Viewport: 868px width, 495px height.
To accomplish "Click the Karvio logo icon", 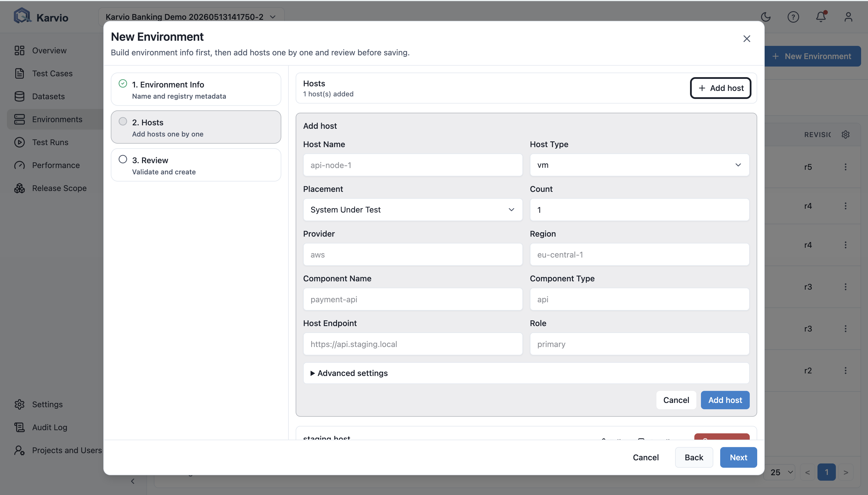I will [x=22, y=16].
